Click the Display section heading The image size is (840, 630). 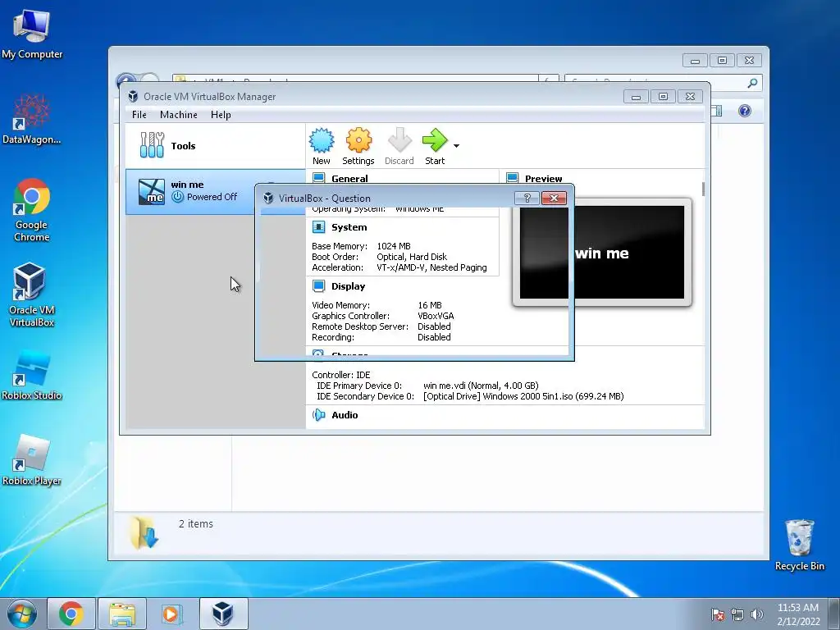click(x=348, y=286)
